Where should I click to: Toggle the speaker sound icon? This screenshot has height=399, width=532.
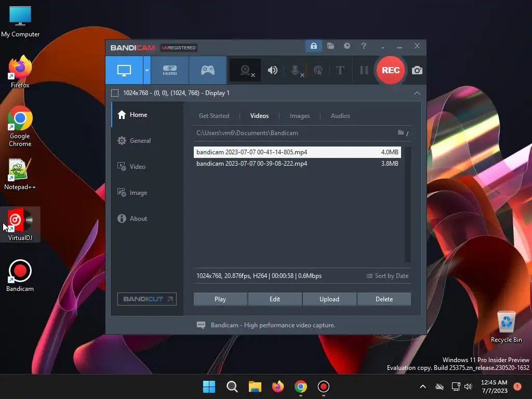click(x=272, y=70)
